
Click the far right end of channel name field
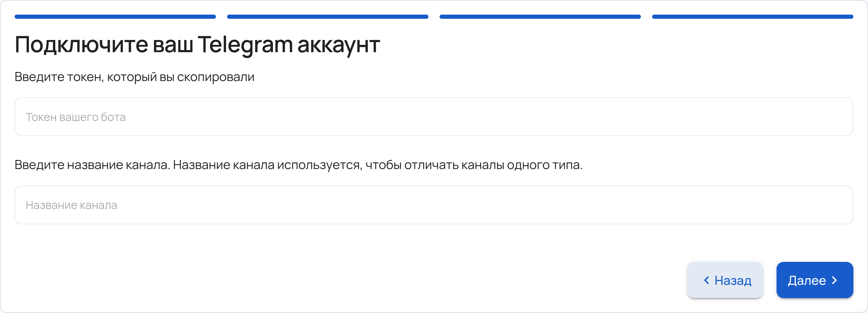[842, 205]
